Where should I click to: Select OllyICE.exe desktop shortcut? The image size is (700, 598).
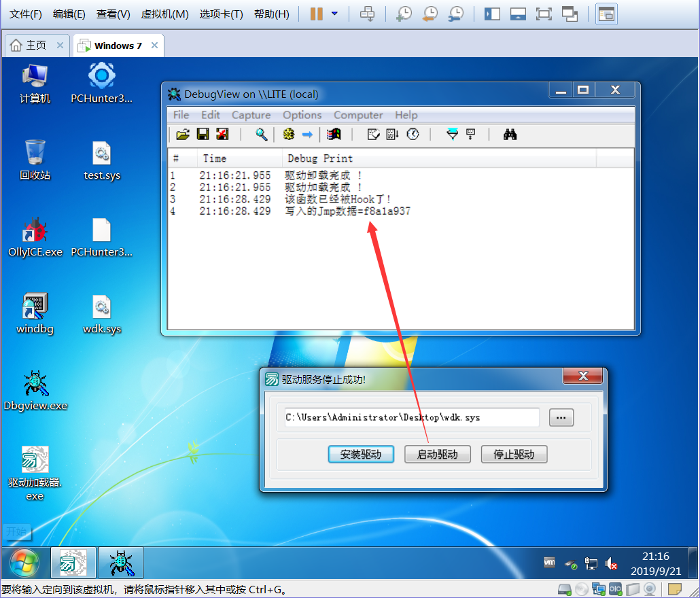(x=35, y=237)
